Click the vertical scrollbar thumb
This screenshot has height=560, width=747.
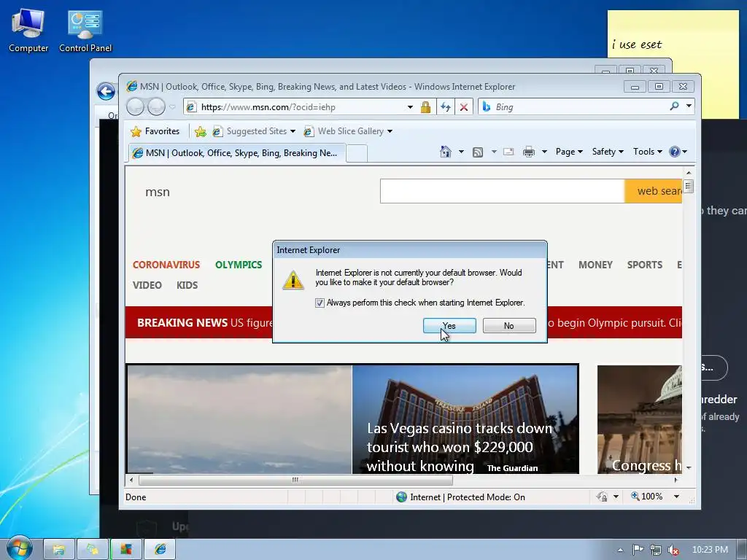(x=688, y=186)
